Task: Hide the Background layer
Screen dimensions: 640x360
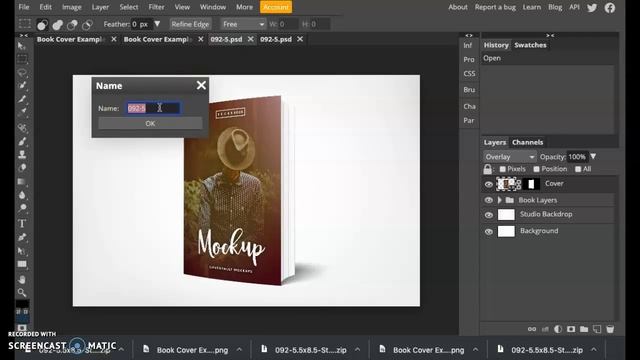Action: click(x=489, y=232)
